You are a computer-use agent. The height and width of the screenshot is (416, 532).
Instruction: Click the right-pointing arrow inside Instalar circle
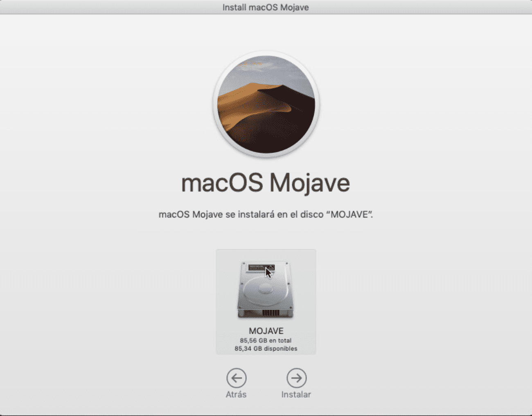(296, 377)
